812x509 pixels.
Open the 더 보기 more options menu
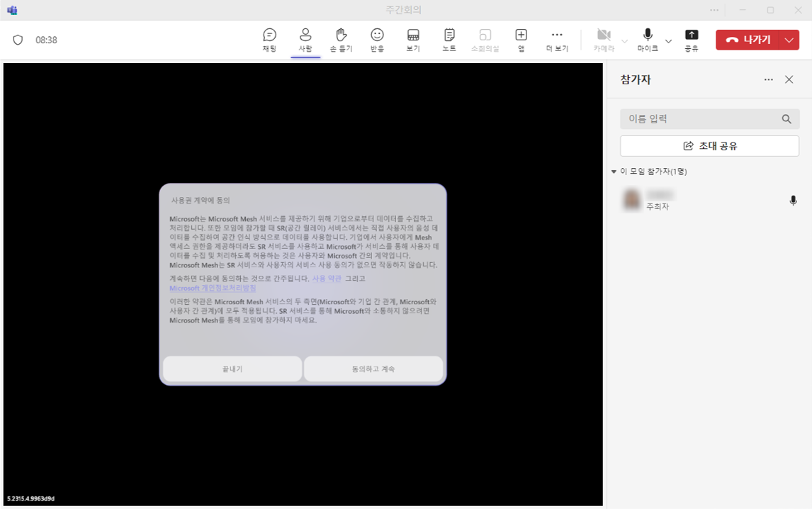[556, 40]
